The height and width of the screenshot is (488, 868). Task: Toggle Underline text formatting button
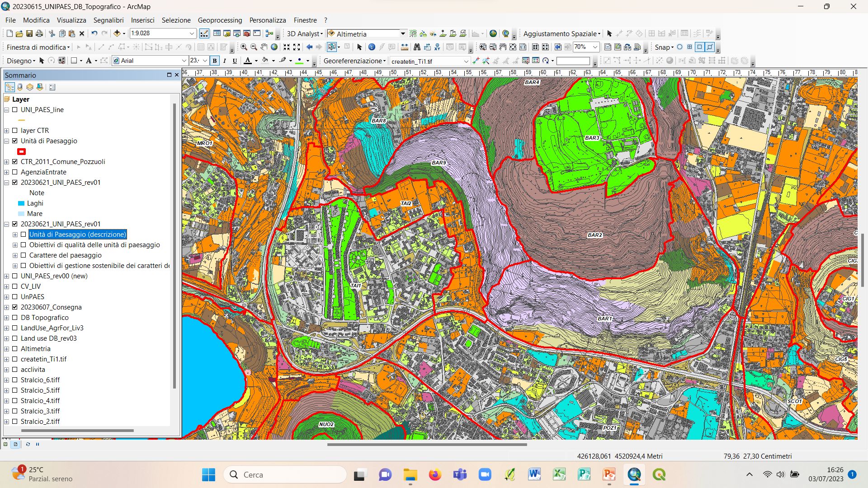pyautogui.click(x=235, y=61)
